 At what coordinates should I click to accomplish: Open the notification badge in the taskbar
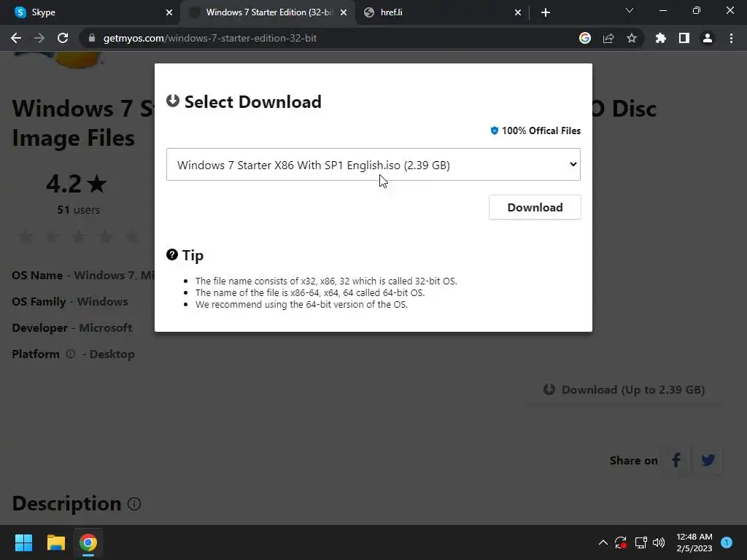(727, 542)
